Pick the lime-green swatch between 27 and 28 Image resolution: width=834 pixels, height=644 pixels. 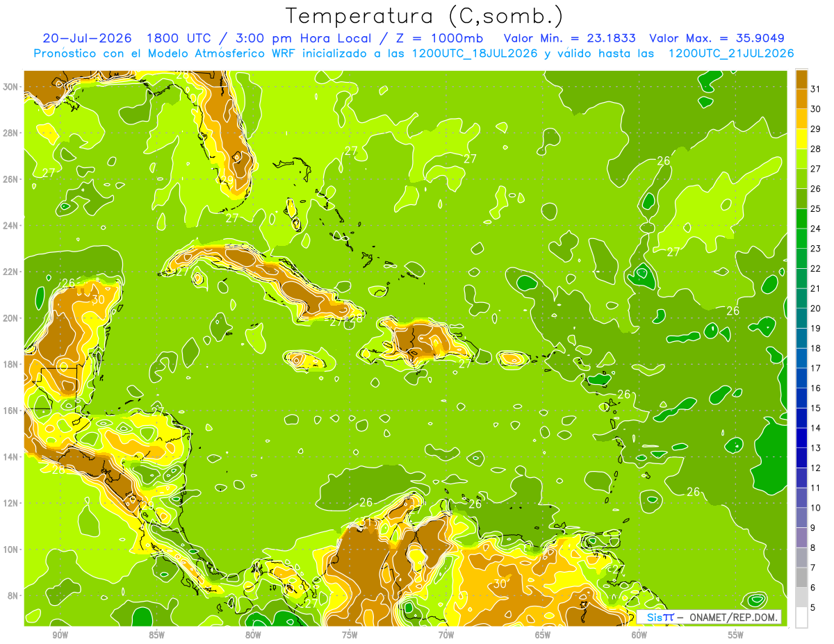coord(801,158)
